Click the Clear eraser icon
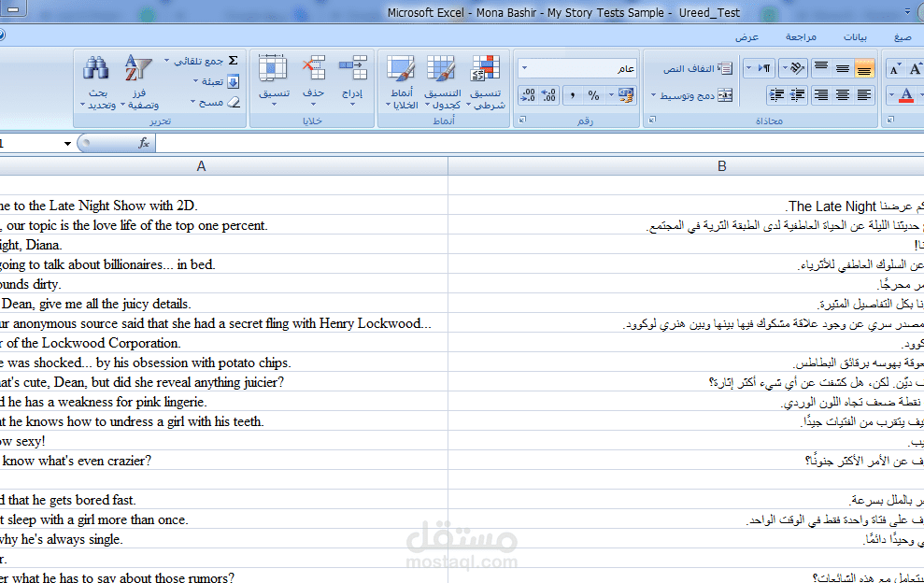 point(234,102)
